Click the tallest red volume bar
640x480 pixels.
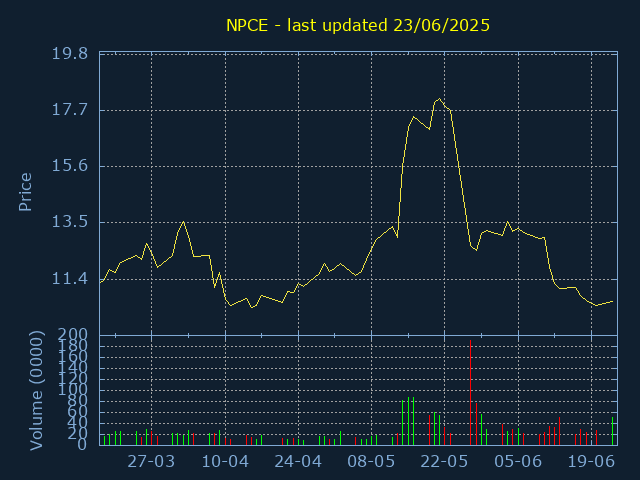(470, 392)
